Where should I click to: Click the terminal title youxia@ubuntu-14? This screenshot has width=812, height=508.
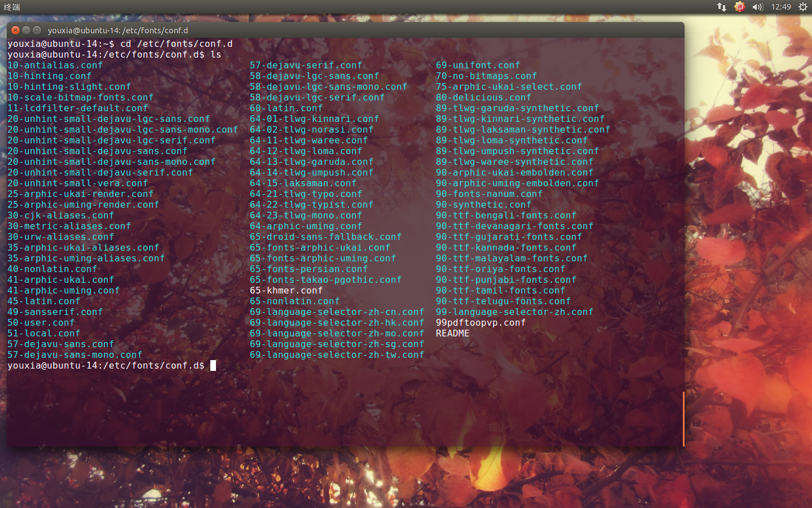click(118, 30)
